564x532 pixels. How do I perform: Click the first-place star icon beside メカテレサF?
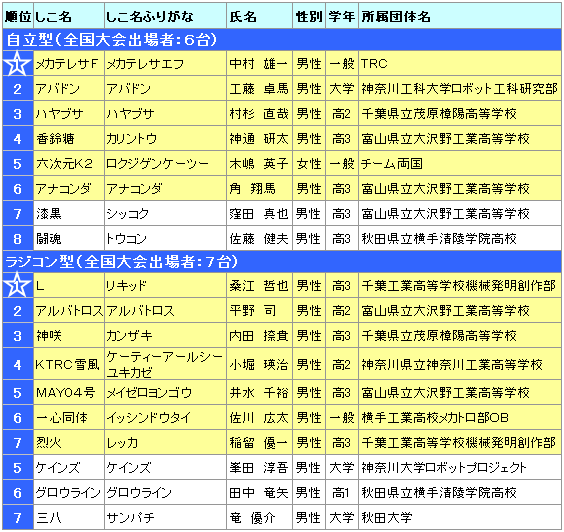[17, 63]
